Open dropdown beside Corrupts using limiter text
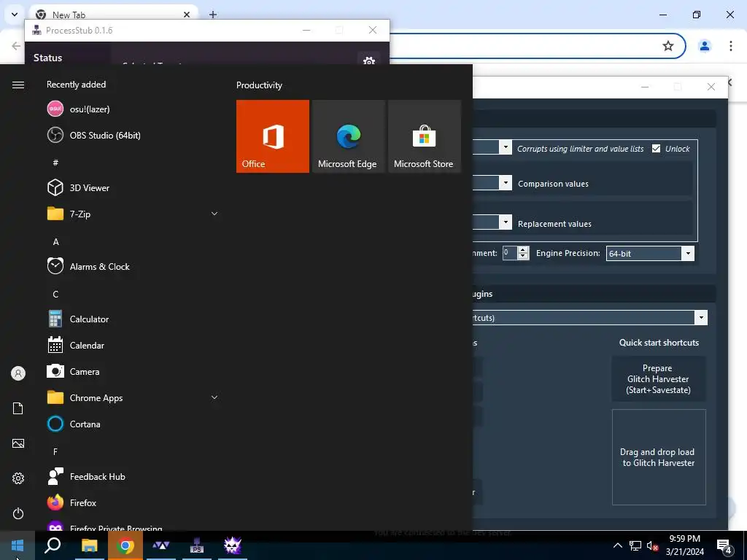The width and height of the screenshot is (747, 560). tap(506, 147)
